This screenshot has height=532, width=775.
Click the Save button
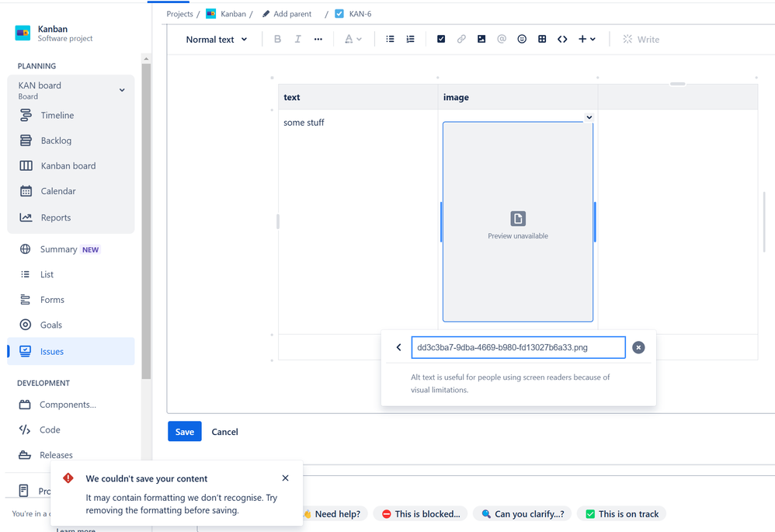coord(184,432)
